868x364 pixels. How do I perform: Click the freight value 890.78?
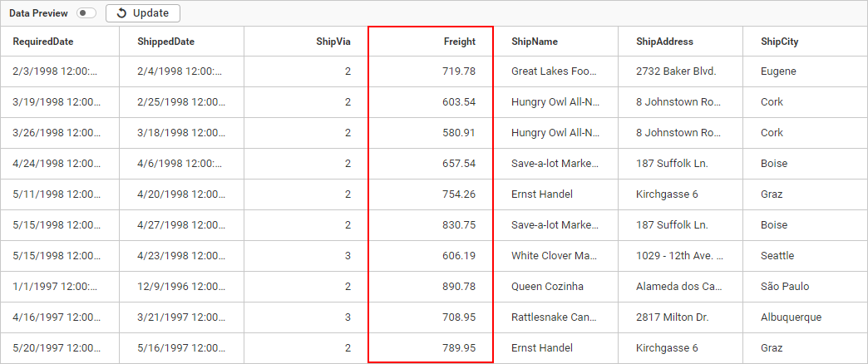click(x=459, y=287)
